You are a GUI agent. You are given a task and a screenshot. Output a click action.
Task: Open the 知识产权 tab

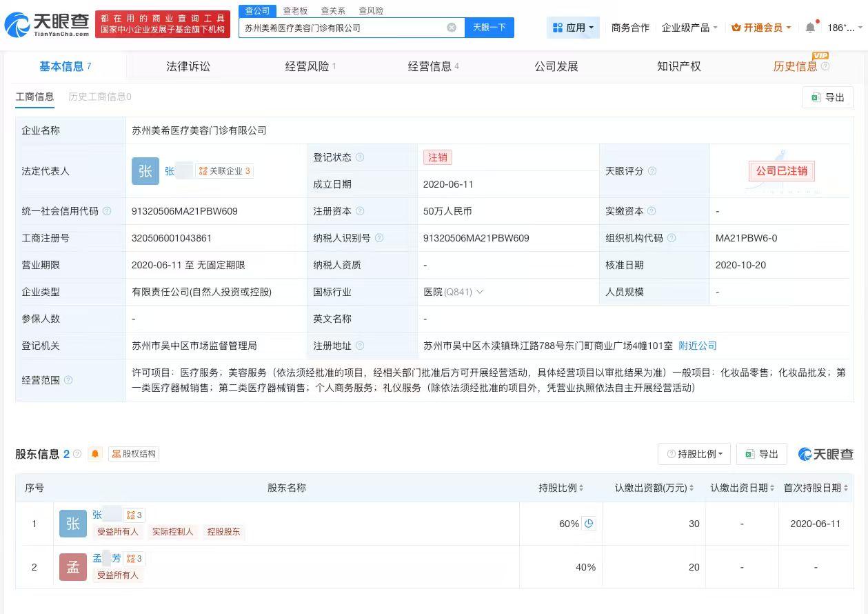(x=679, y=67)
